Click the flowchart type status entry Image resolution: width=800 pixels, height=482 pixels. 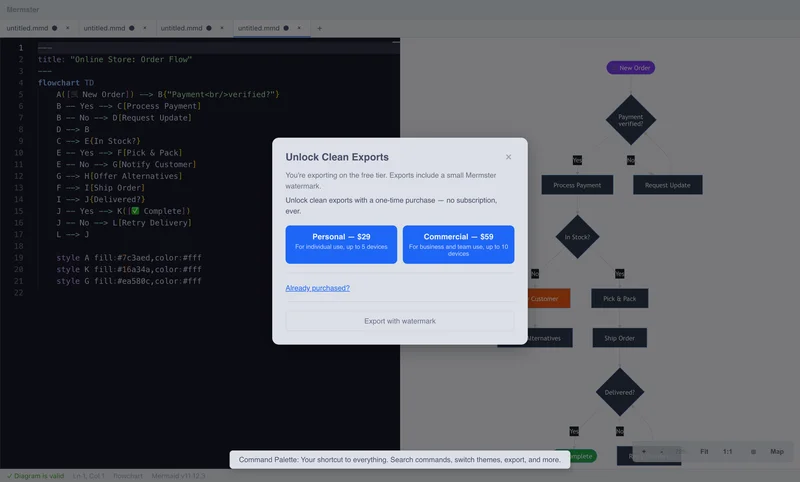pos(128,476)
